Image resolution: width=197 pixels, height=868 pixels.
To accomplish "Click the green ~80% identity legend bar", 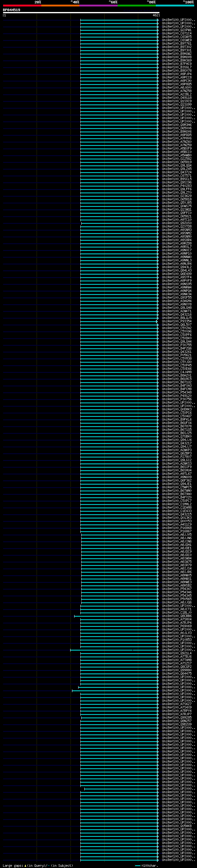I will pos(137,6).
